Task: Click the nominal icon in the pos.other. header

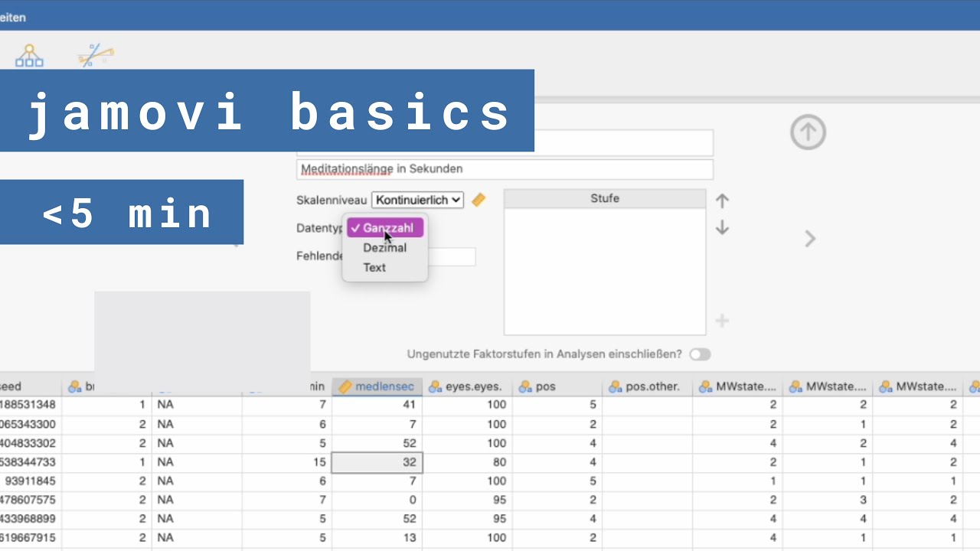Action: click(x=616, y=387)
